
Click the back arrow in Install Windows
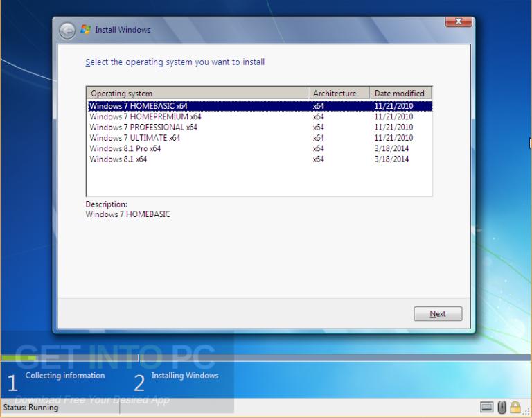tap(66, 31)
